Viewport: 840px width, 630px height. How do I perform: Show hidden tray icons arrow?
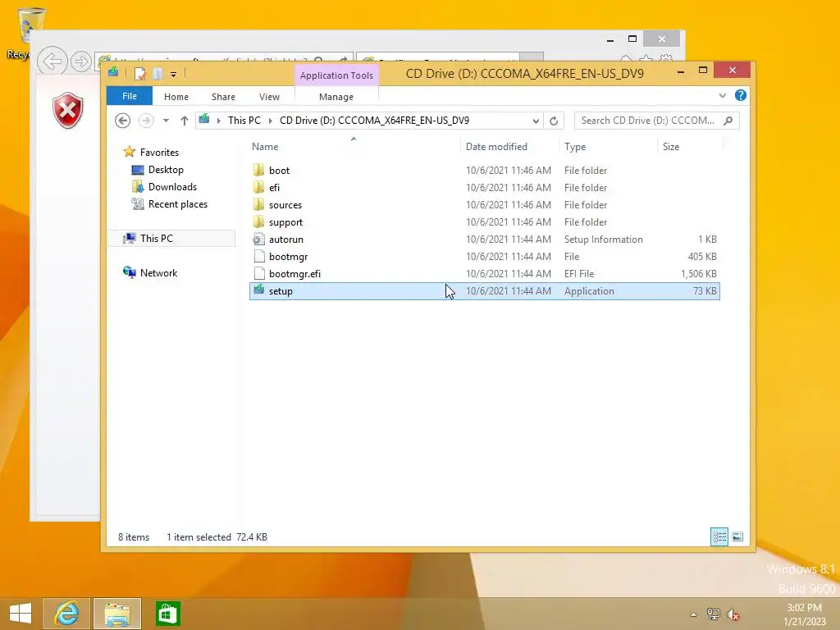tap(694, 614)
